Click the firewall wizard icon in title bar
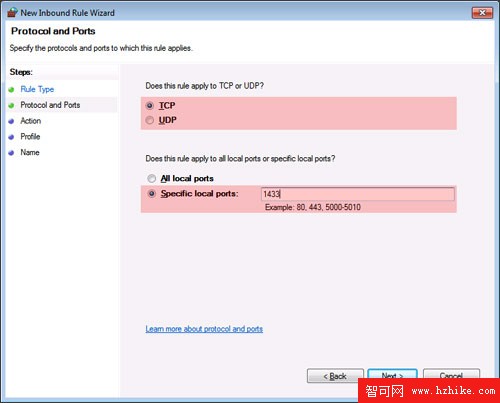The width and height of the screenshot is (500, 403). [12, 13]
